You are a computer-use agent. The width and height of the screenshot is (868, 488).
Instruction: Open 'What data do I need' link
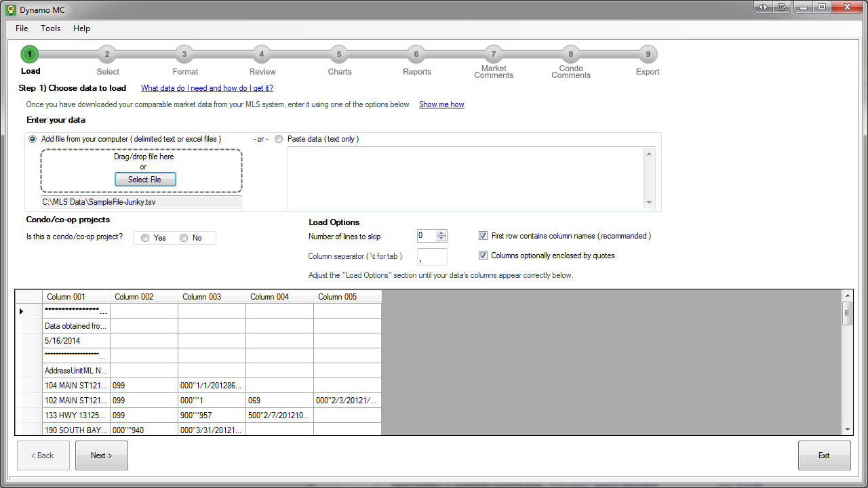click(x=207, y=88)
